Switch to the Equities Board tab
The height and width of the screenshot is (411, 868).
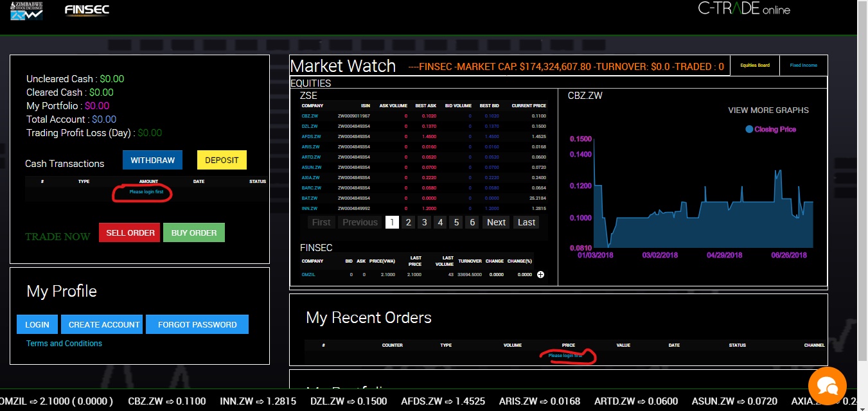[754, 66]
